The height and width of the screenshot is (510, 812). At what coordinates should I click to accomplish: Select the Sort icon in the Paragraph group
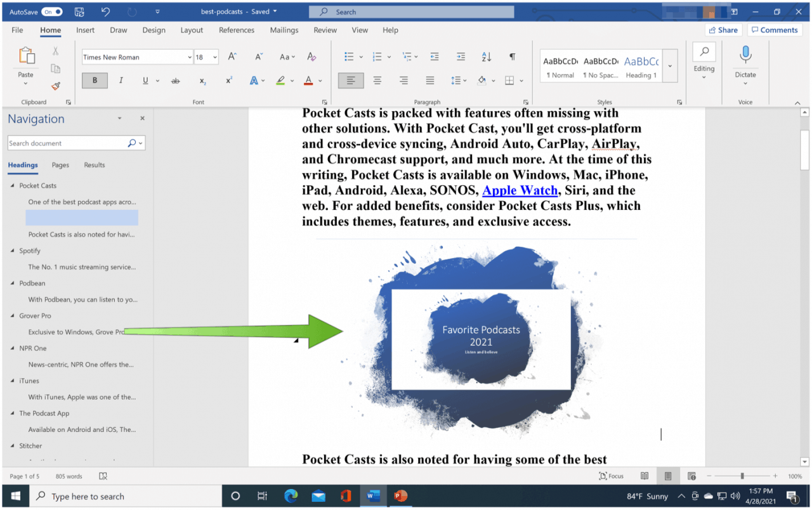(486, 56)
